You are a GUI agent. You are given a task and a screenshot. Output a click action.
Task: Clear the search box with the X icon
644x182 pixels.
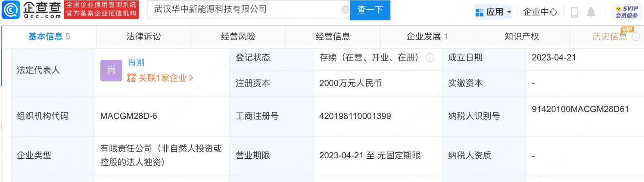(x=345, y=9)
